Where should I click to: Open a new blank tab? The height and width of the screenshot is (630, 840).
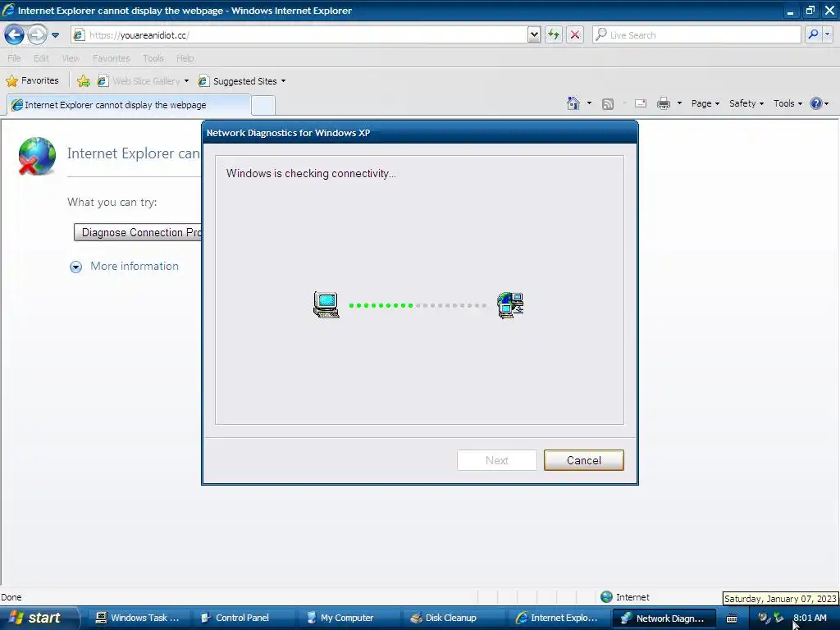263,106
